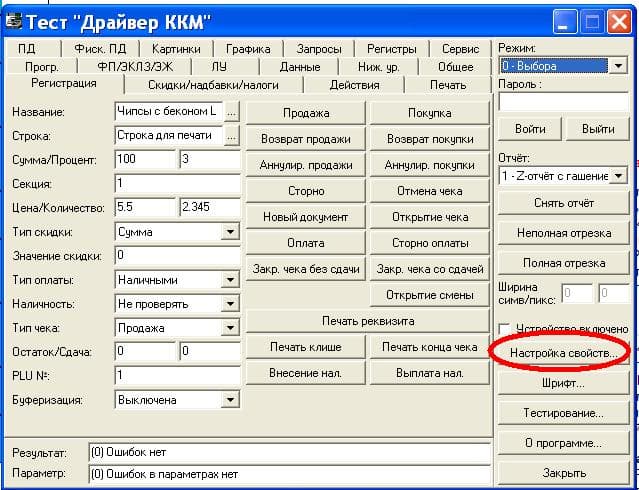Switch to the Действия tab

354,85
